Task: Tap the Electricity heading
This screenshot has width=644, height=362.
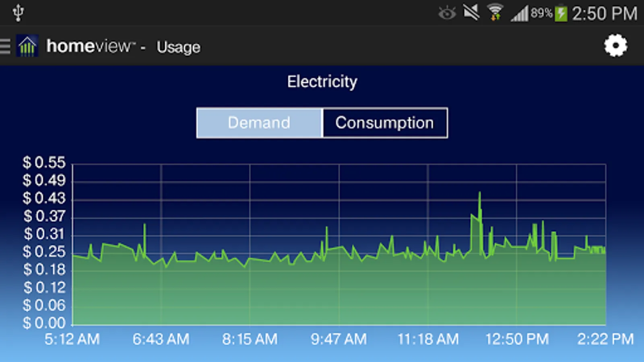Action: pyautogui.click(x=322, y=82)
